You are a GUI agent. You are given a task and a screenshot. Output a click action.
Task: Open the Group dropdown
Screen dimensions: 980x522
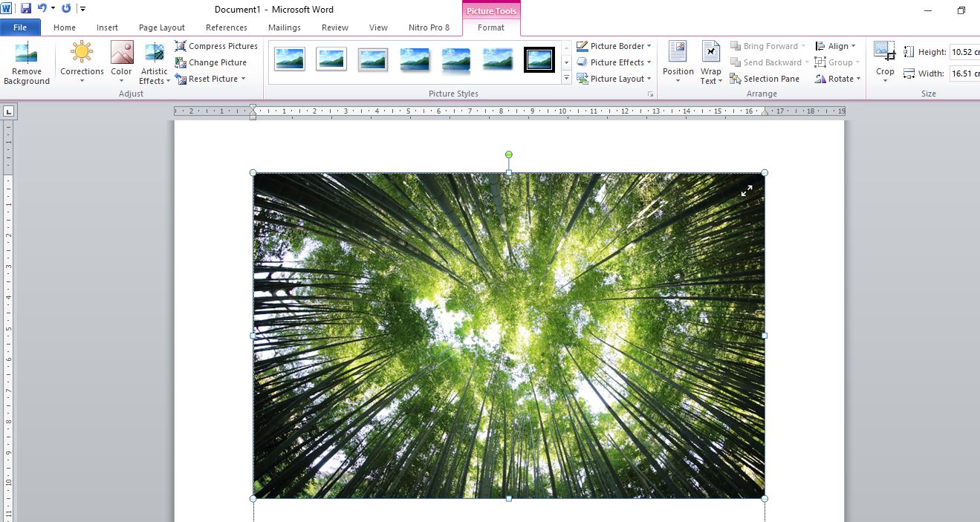click(x=837, y=62)
